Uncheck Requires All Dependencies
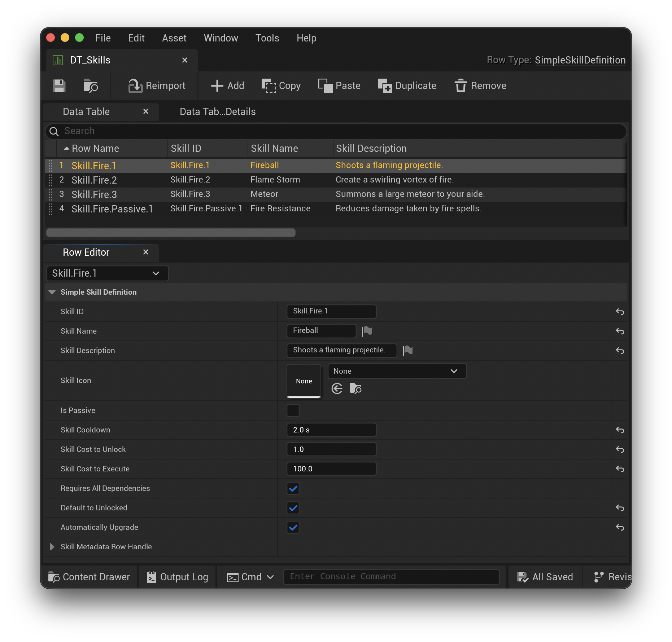 coord(293,488)
